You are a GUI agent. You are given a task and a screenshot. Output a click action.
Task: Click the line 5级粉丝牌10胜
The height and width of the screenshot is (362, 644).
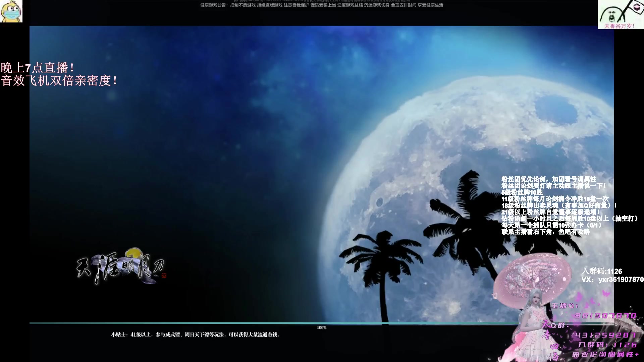(522, 192)
